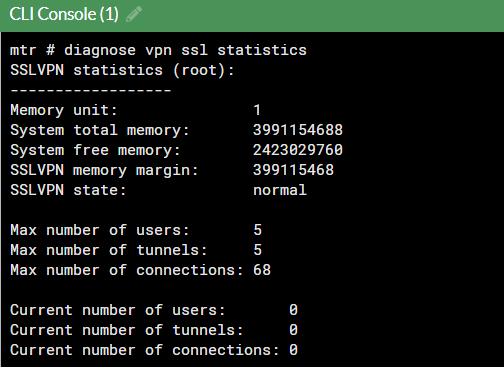Click the 'System total memory:' label

[100, 130]
